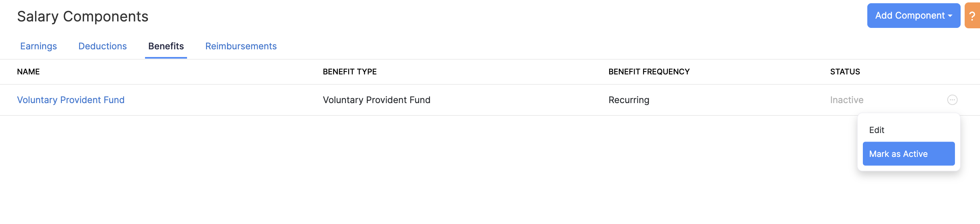Viewport: 980px width, 224px height.
Task: Click the Inactive status text
Action: pos(847,100)
